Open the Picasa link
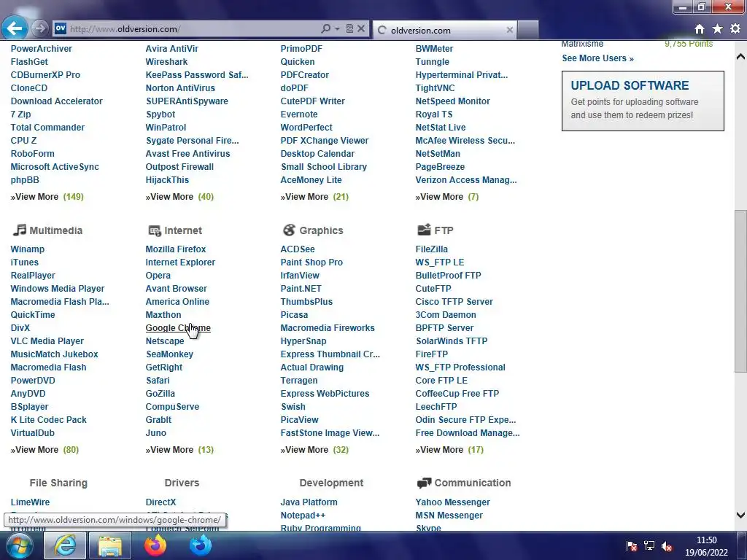The image size is (747, 560). [294, 315]
